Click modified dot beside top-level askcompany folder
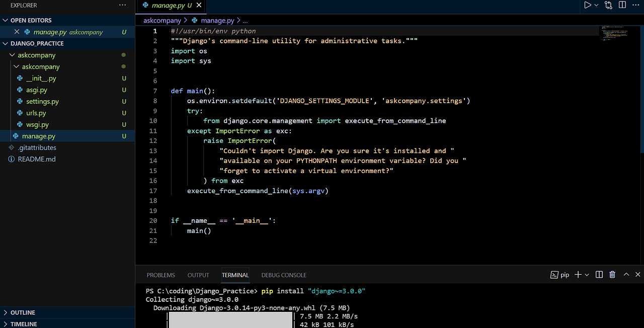Image resolution: width=644 pixels, height=328 pixels. click(124, 55)
